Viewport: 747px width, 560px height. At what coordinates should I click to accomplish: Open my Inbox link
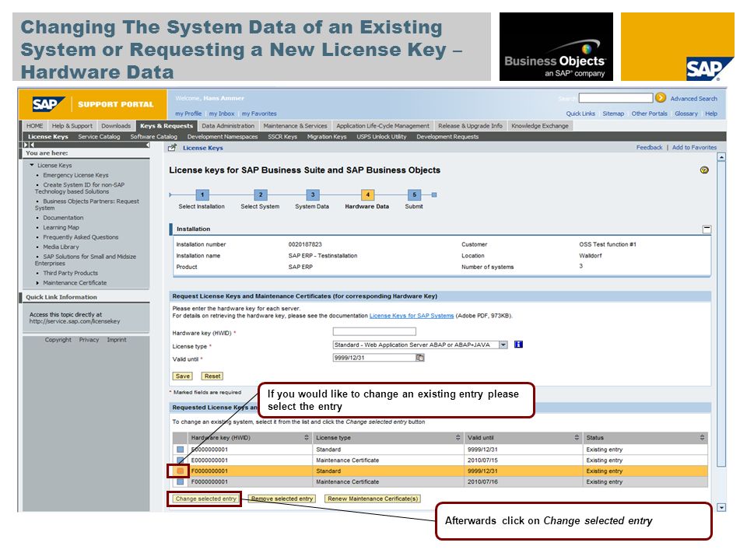click(x=222, y=114)
